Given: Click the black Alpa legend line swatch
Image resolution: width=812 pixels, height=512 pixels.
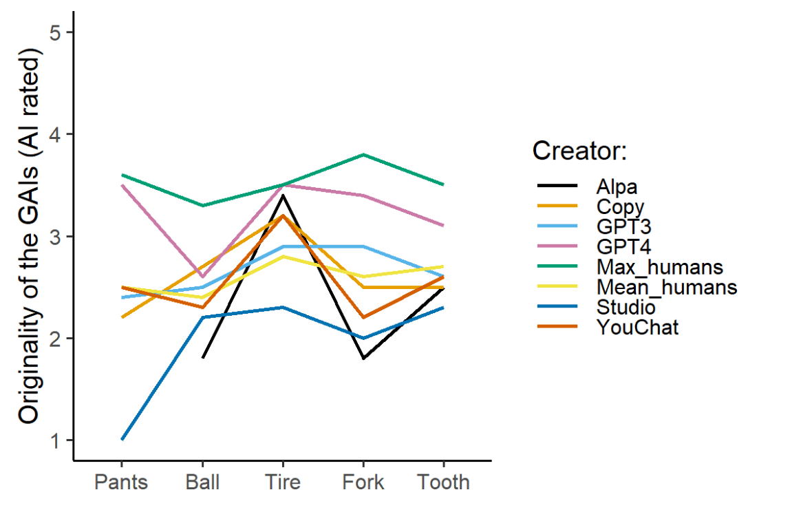Looking at the screenshot, I should [557, 185].
